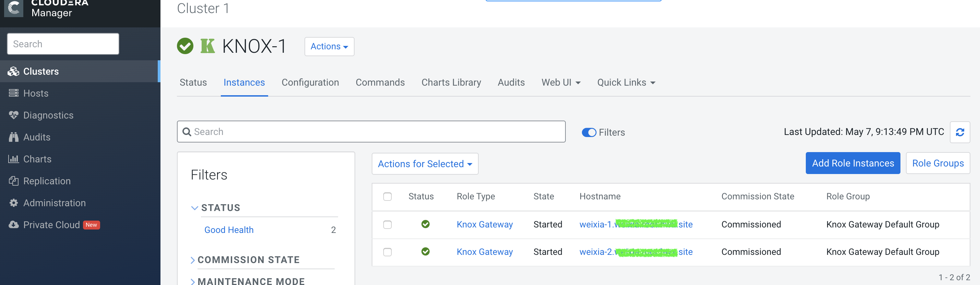Click the Private Cloud icon
The height and width of the screenshot is (285, 980).
(14, 225)
